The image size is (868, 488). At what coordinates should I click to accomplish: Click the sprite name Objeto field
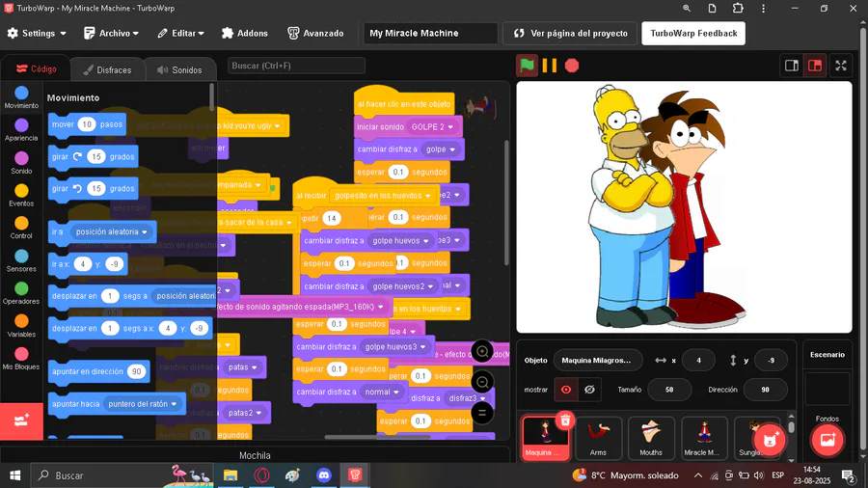(598, 360)
